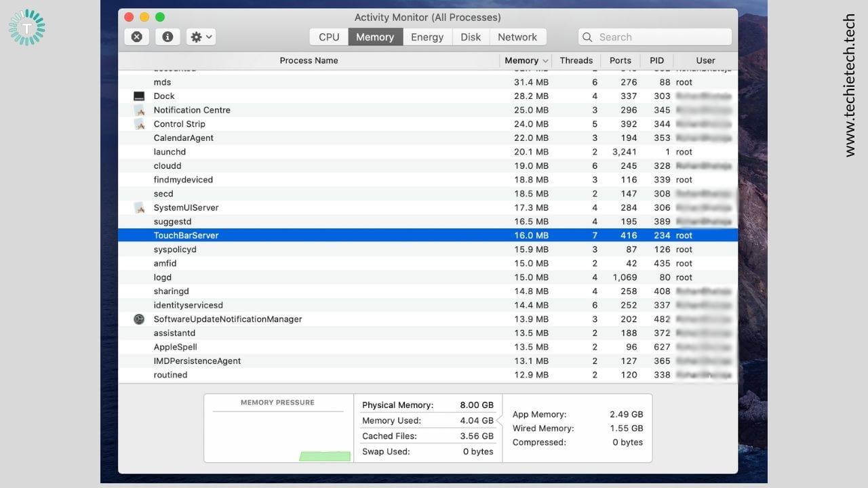Click the Wired Memory value 1.55 GB
Image resolution: width=868 pixels, height=488 pixels.
[627, 428]
